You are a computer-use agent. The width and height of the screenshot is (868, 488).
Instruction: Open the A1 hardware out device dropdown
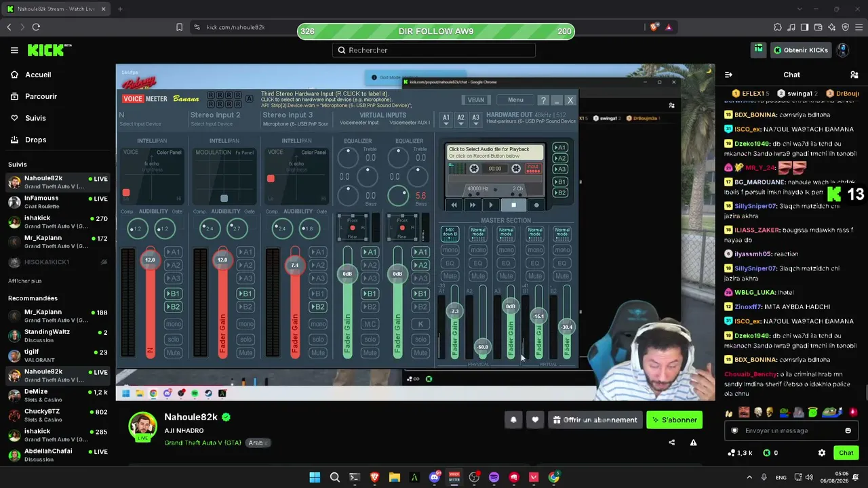coord(446,119)
